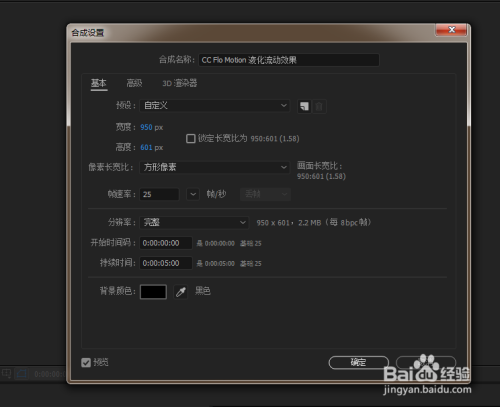Click the width value 950
Screen dimensions: 500x407
click(146, 127)
